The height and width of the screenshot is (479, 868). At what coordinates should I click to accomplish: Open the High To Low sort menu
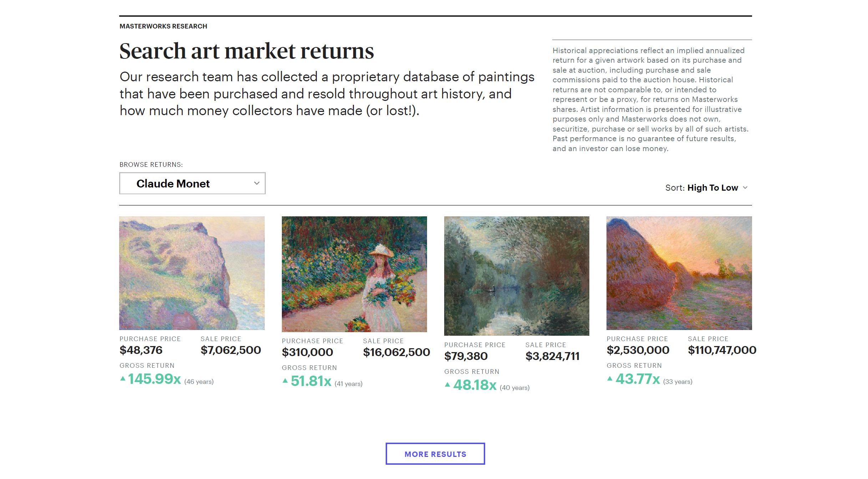point(712,188)
